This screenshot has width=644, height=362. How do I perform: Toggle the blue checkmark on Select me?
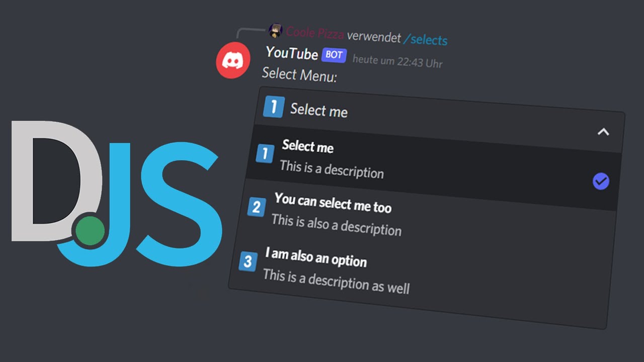pyautogui.click(x=601, y=182)
